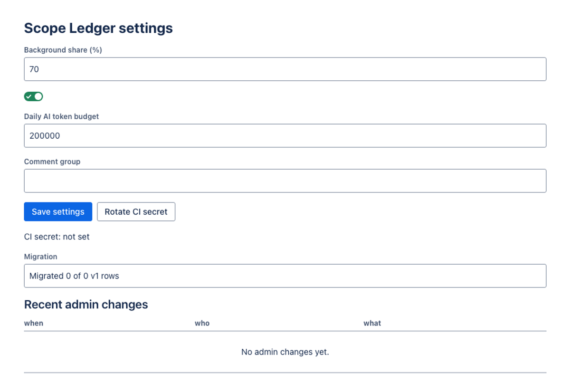
Task: Click the 'Recent admin changes' heading
Action: 86,304
